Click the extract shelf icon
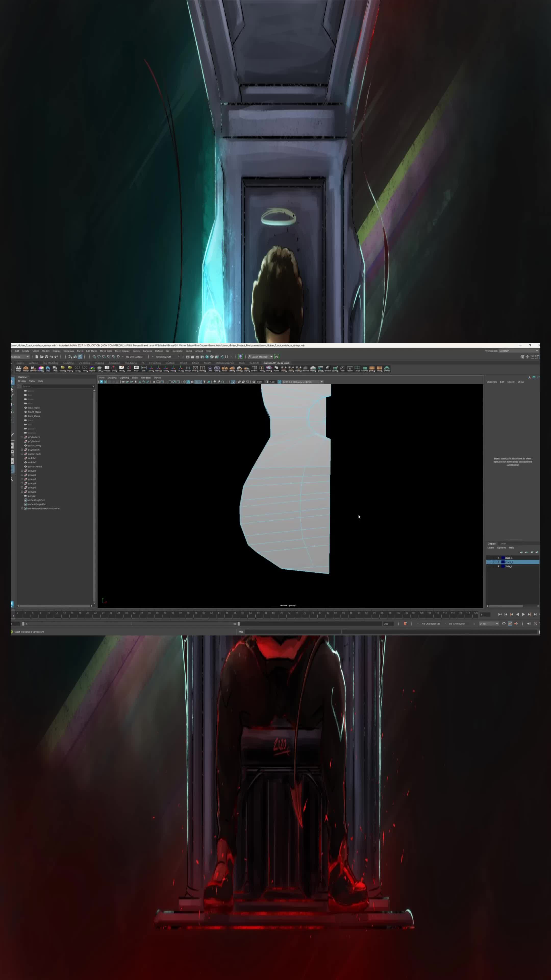This screenshot has height=980, width=551. point(239,368)
